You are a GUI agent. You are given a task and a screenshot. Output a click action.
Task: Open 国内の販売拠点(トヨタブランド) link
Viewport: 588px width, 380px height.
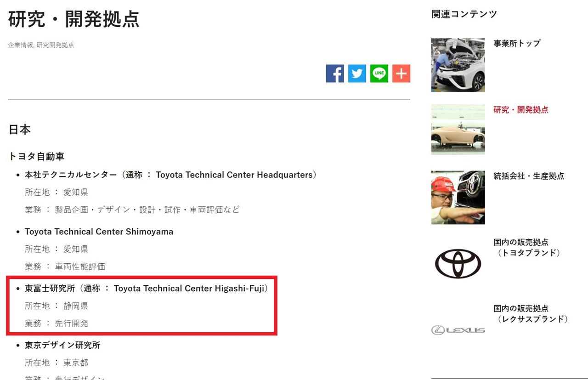[x=527, y=247]
